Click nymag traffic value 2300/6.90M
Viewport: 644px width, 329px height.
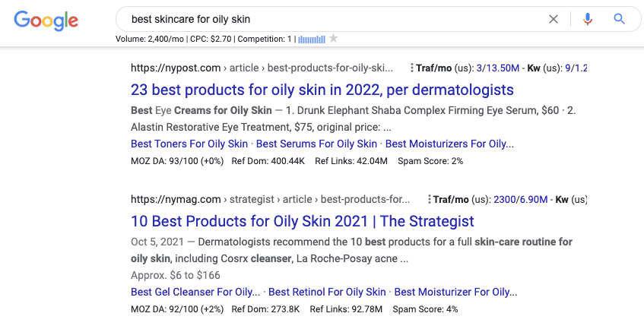(520, 199)
